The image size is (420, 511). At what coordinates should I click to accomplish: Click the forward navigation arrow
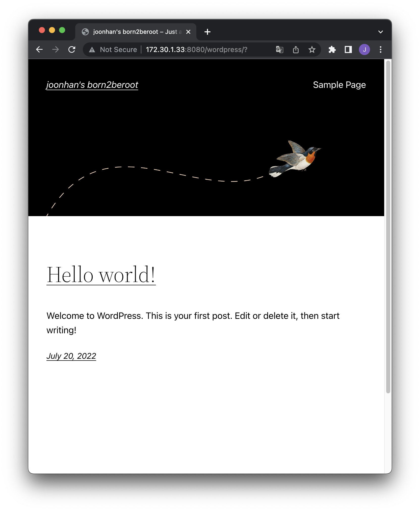56,49
